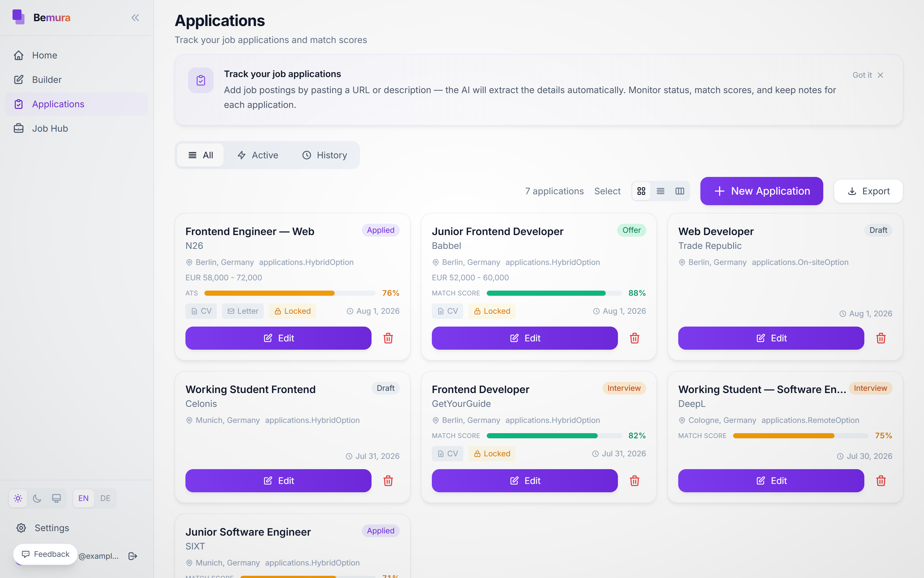Open Job Hub
924x578 pixels.
coord(77,128)
